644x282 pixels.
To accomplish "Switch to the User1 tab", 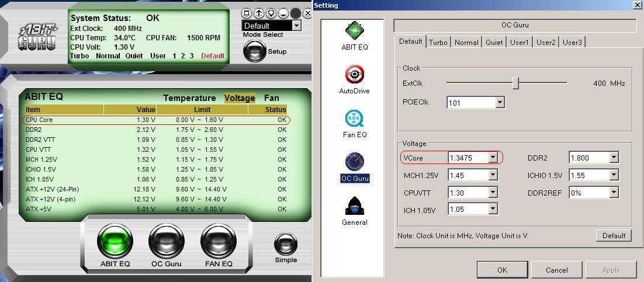I will pos(520,42).
